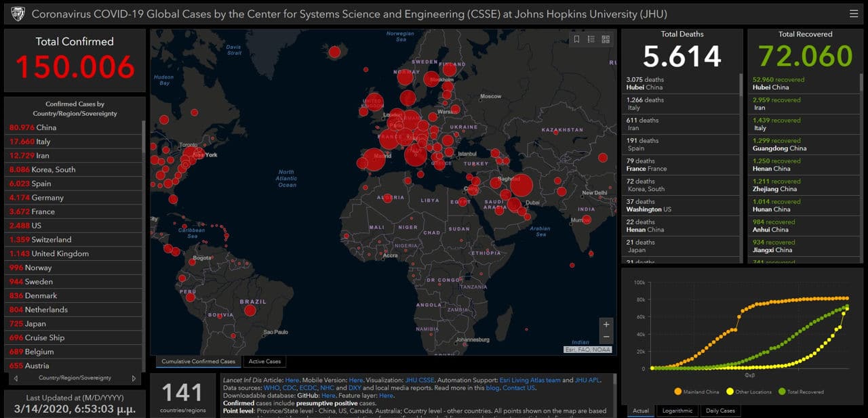Switch map to Active Cases tab
Image resolution: width=868 pixels, height=418 pixels.
tap(264, 361)
